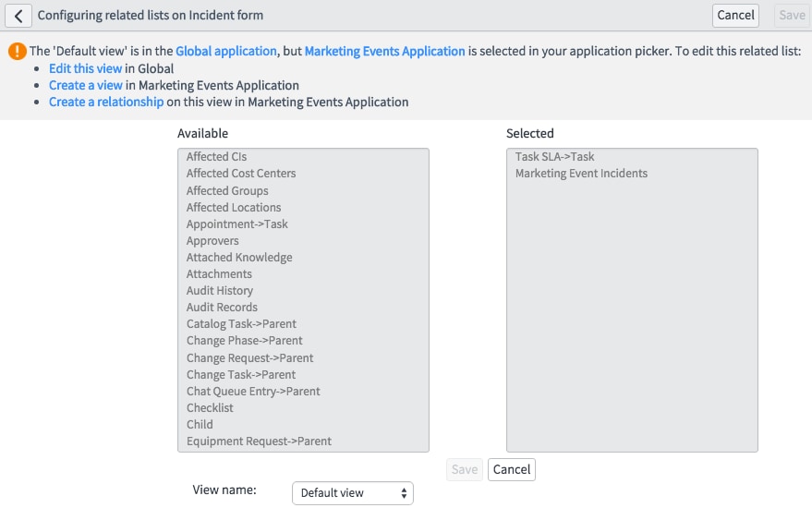
Task: Open the Marketing Events Application link
Action: [x=384, y=52]
